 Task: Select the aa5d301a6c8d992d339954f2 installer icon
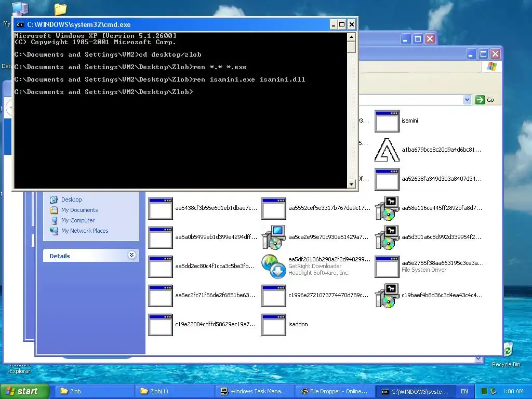[387, 237]
